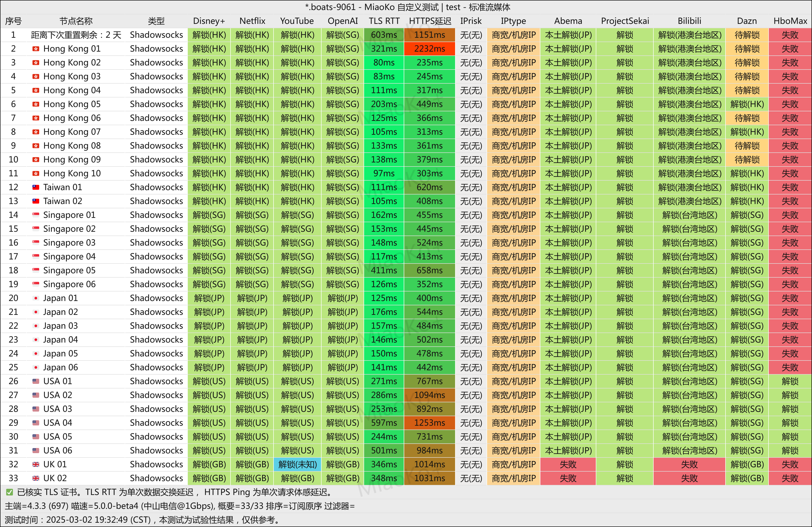
Task: Click the 序号 column header
Action: (x=13, y=21)
